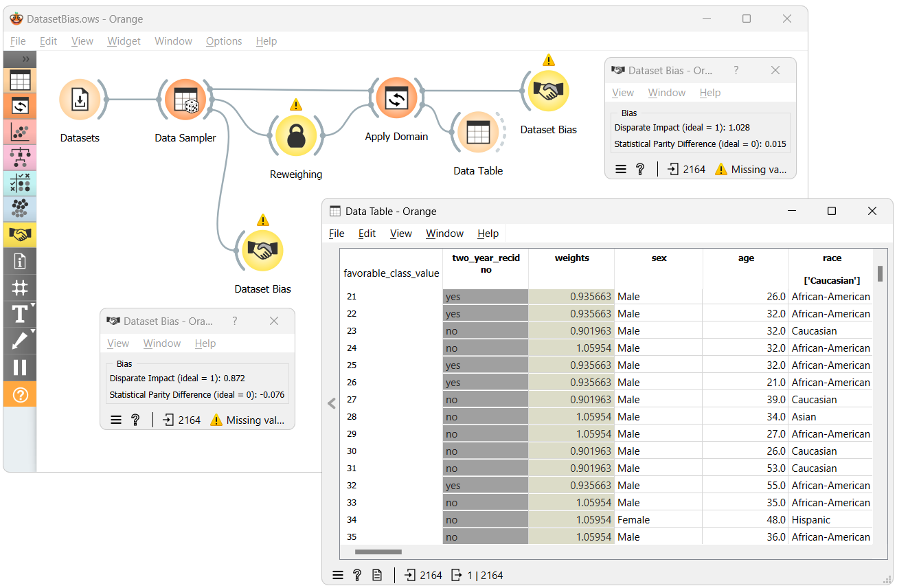Open Window menu in upper Dataset Bias dialog
Screen dimensions: 897x588
click(667, 93)
